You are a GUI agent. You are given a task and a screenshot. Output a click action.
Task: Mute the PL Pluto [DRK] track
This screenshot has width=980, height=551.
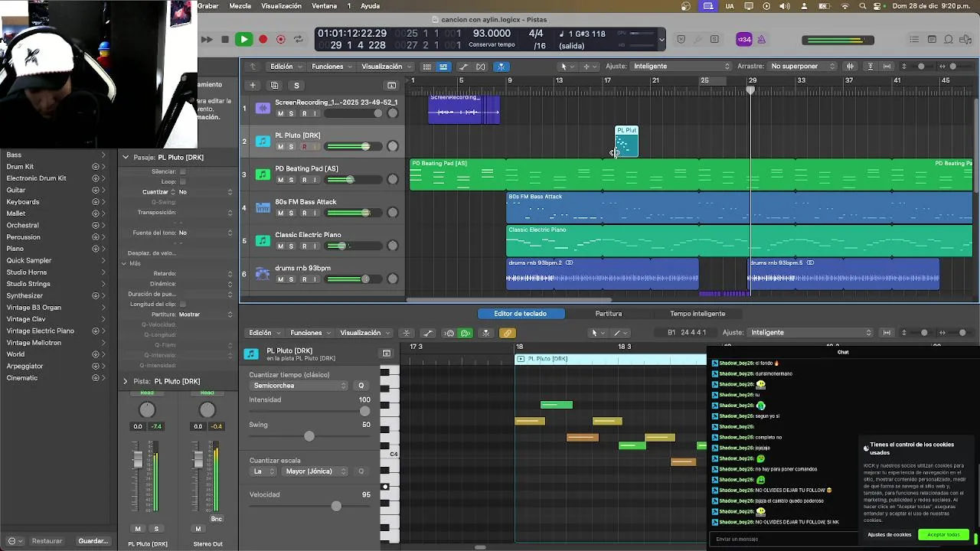click(280, 147)
